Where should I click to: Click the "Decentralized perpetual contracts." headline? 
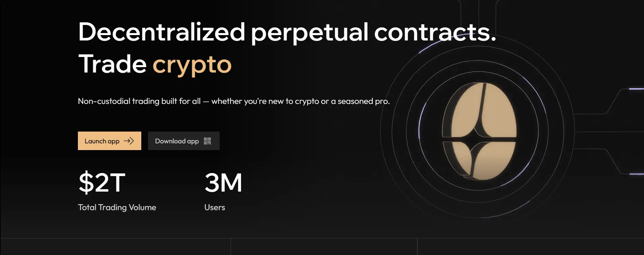pyautogui.click(x=287, y=32)
